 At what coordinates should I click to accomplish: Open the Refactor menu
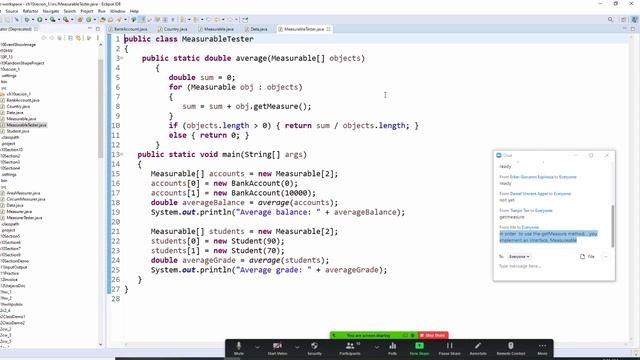[30, 11]
